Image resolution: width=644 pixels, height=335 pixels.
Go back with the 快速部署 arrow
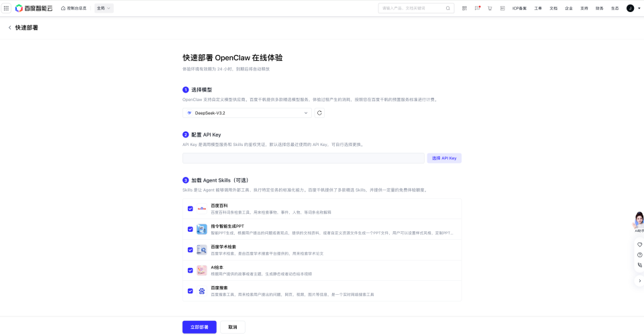[x=10, y=27]
